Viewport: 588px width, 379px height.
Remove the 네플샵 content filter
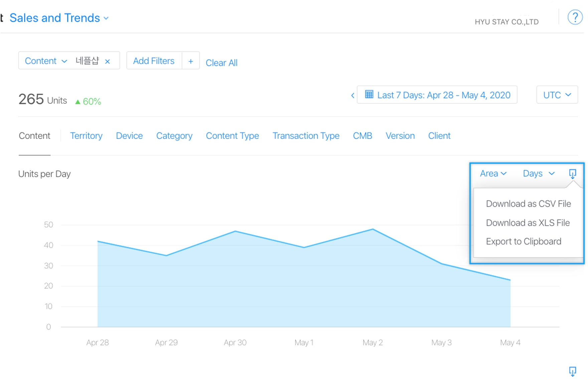coord(108,61)
